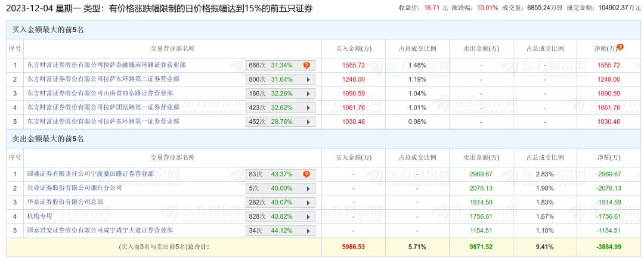Open 东方财富证券拉萨东环路第二证券营业部 link
644x261 pixels.
[103, 79]
